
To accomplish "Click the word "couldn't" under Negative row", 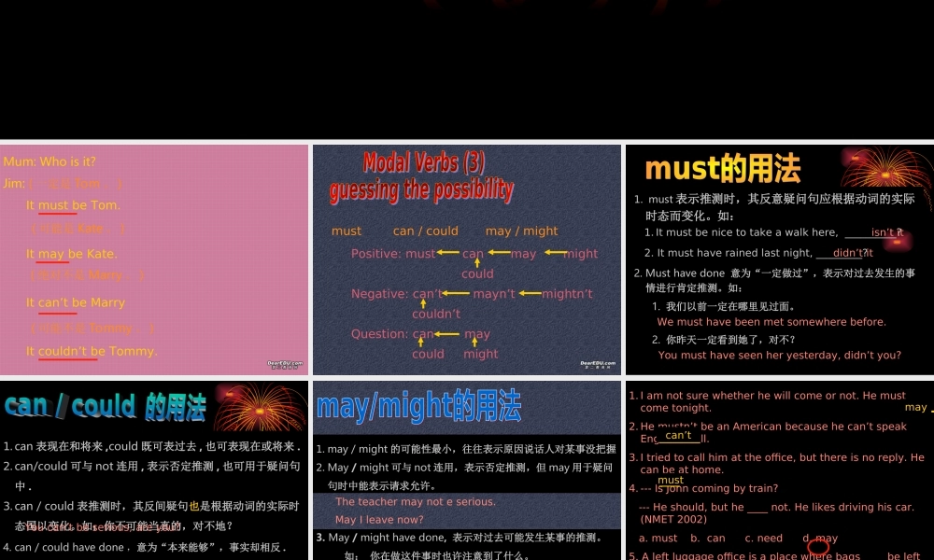I will 436,315.
